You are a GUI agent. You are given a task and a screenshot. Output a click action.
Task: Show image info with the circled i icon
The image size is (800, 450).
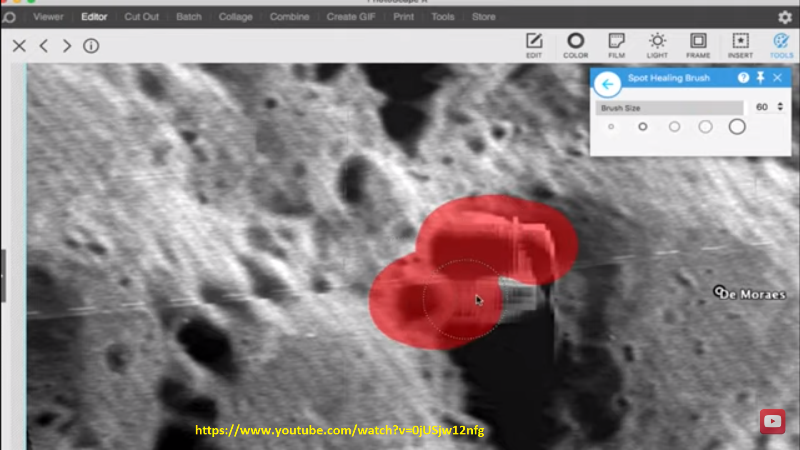pos(91,46)
